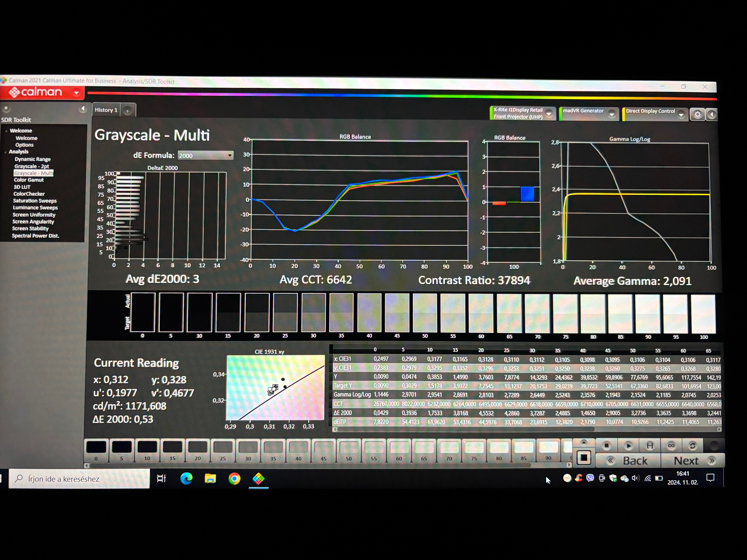Click the continuous read infinity icon

tap(671, 446)
